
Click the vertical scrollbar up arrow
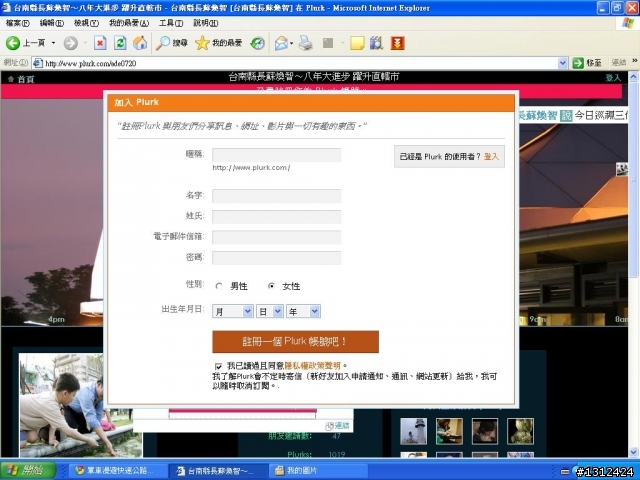633,76
